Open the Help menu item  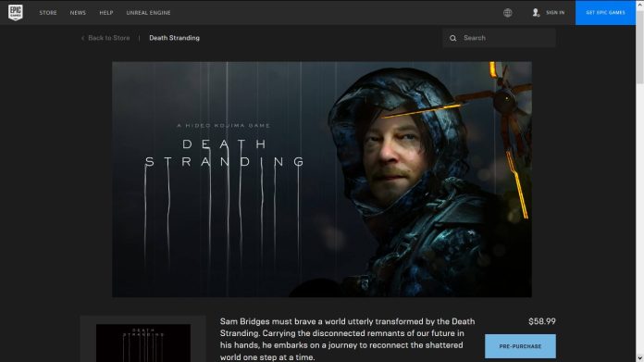[106, 13]
